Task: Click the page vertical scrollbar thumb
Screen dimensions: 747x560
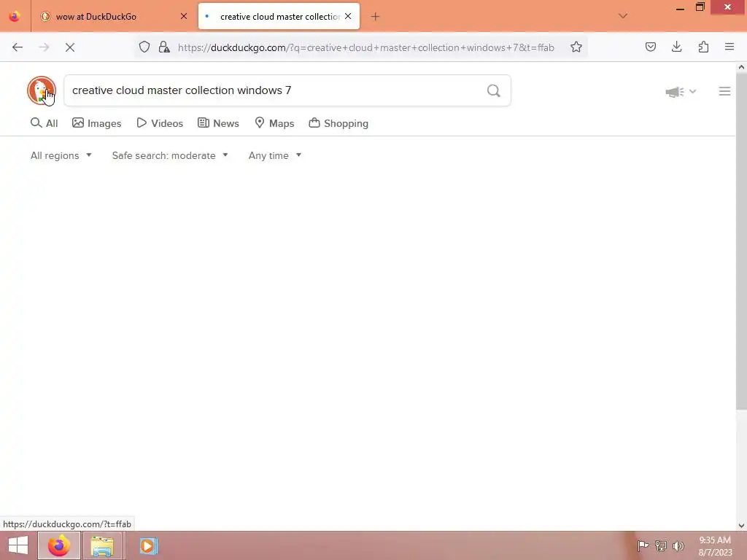Action: pyautogui.click(x=741, y=241)
